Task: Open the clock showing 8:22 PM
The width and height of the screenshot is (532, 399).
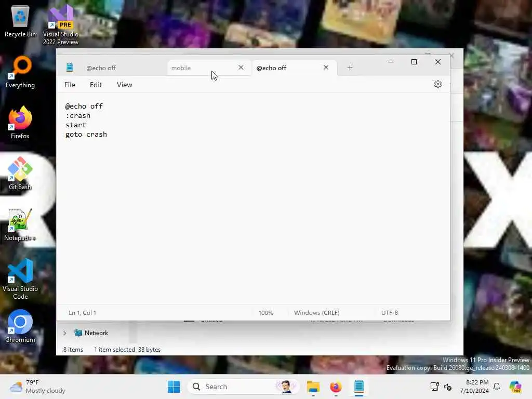Action: pyautogui.click(x=474, y=387)
